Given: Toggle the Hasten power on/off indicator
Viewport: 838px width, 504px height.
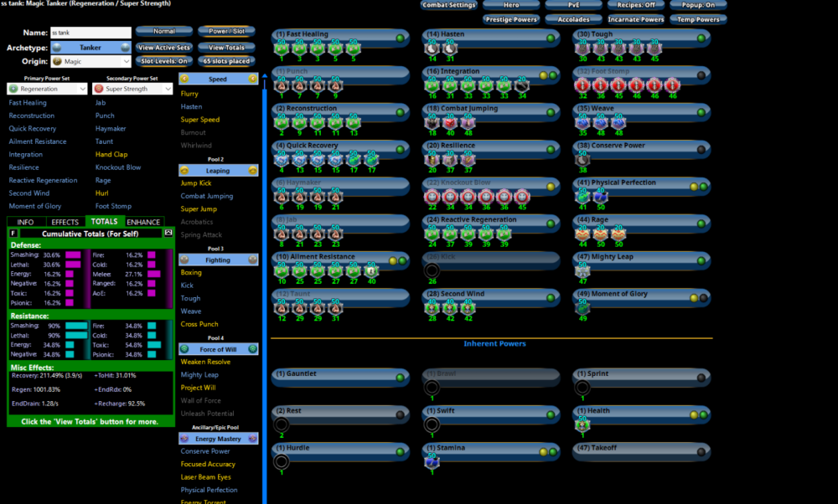Looking at the screenshot, I should tap(551, 38).
